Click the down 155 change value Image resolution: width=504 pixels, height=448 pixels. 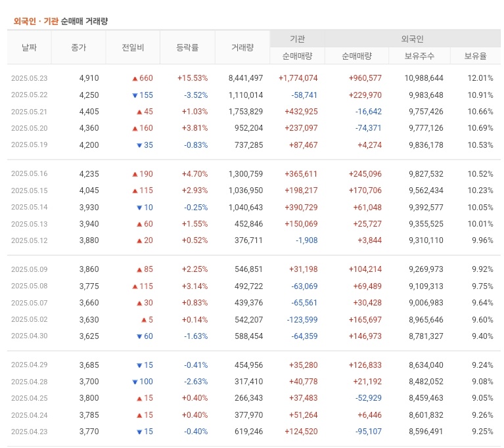tap(143, 95)
